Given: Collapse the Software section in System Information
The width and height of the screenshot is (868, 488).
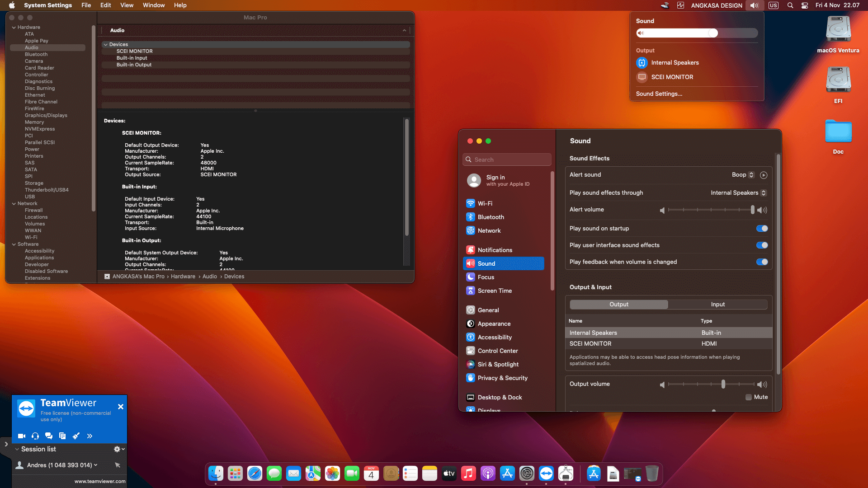Looking at the screenshot, I should [14, 244].
